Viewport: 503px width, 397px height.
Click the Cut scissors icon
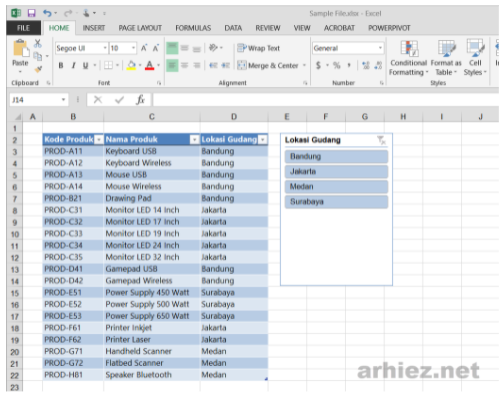click(38, 43)
